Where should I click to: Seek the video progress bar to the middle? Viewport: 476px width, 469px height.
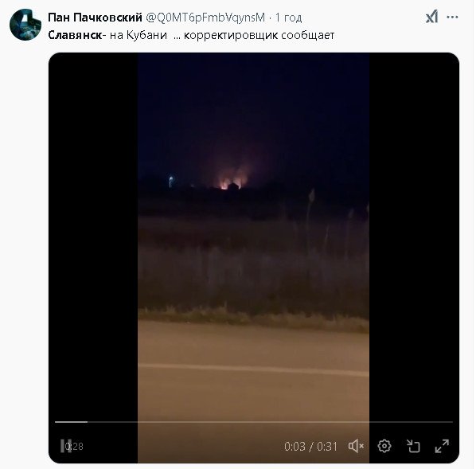click(254, 422)
